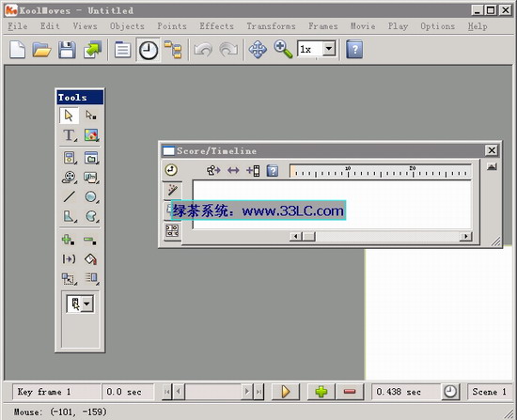The height and width of the screenshot is (420, 517).
Task: Click the Redo arrow in toolbar
Action: 228,50
